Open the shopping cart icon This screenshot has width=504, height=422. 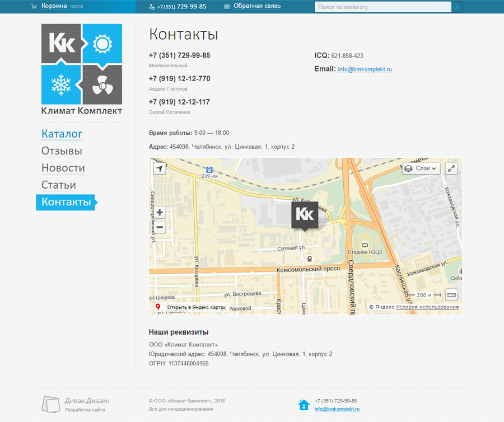(34, 6)
